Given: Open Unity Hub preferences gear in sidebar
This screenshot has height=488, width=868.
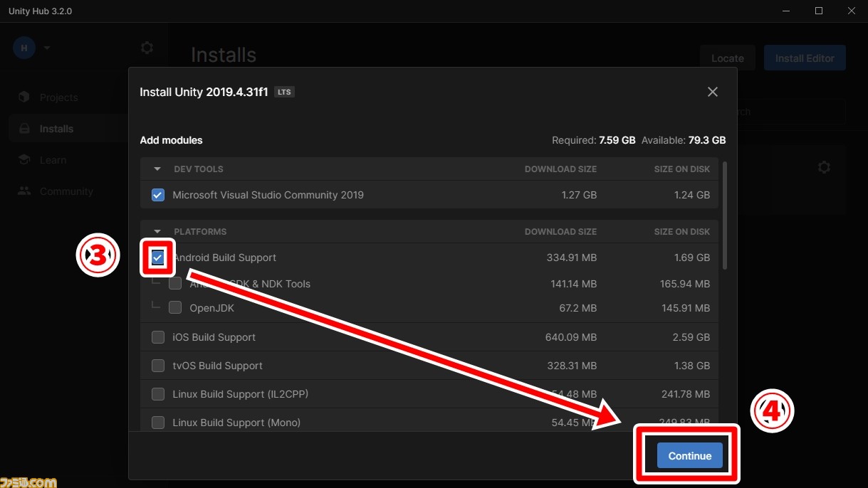Looking at the screenshot, I should [147, 48].
